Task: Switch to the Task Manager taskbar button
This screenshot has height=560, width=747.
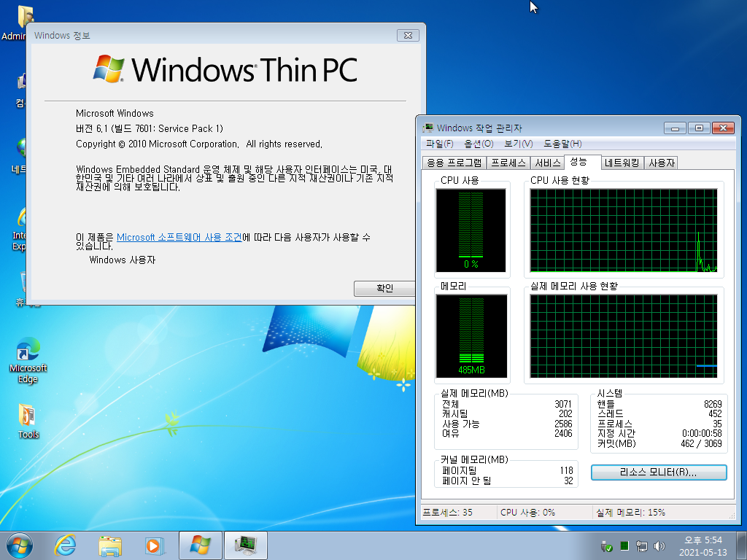Action: coord(245,545)
